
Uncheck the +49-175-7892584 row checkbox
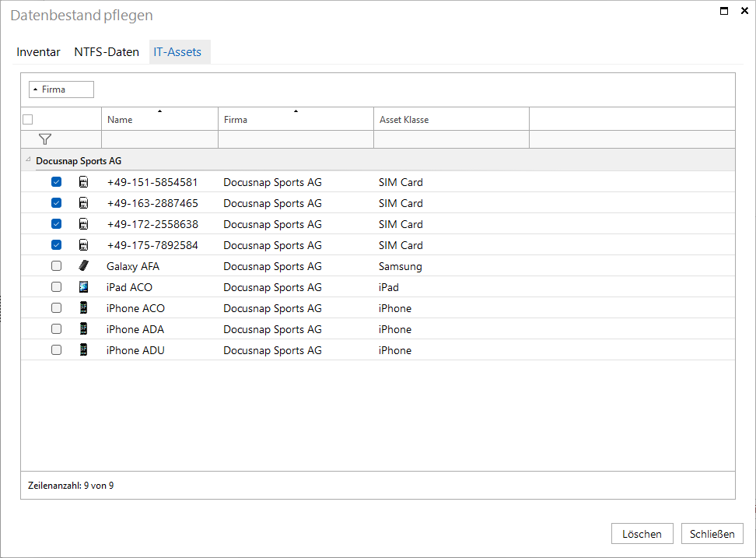click(57, 245)
